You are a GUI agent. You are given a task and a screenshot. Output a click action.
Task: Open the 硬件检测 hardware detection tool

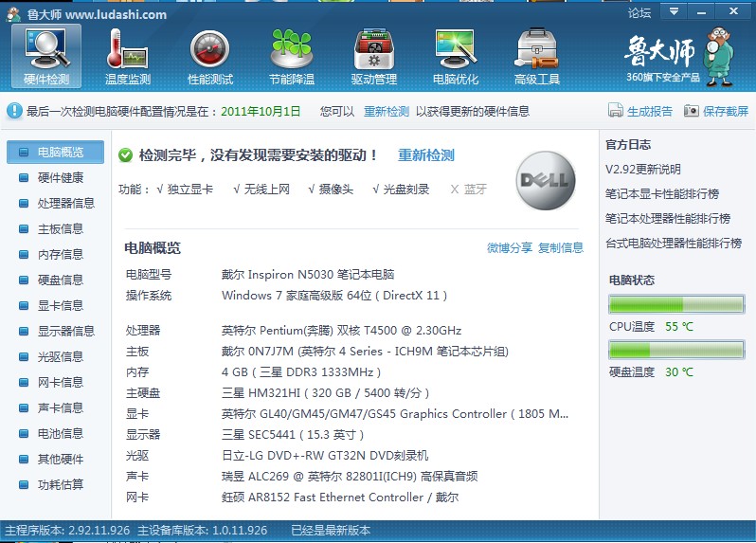(x=46, y=56)
